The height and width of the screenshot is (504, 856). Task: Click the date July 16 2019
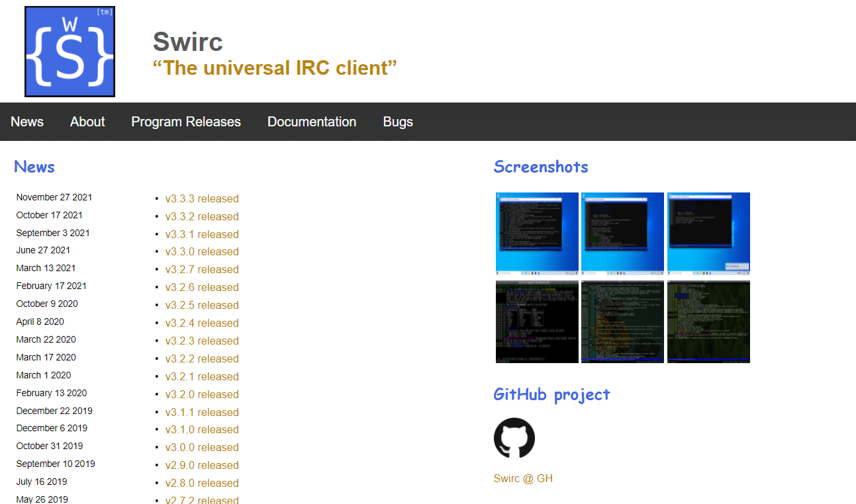click(42, 482)
